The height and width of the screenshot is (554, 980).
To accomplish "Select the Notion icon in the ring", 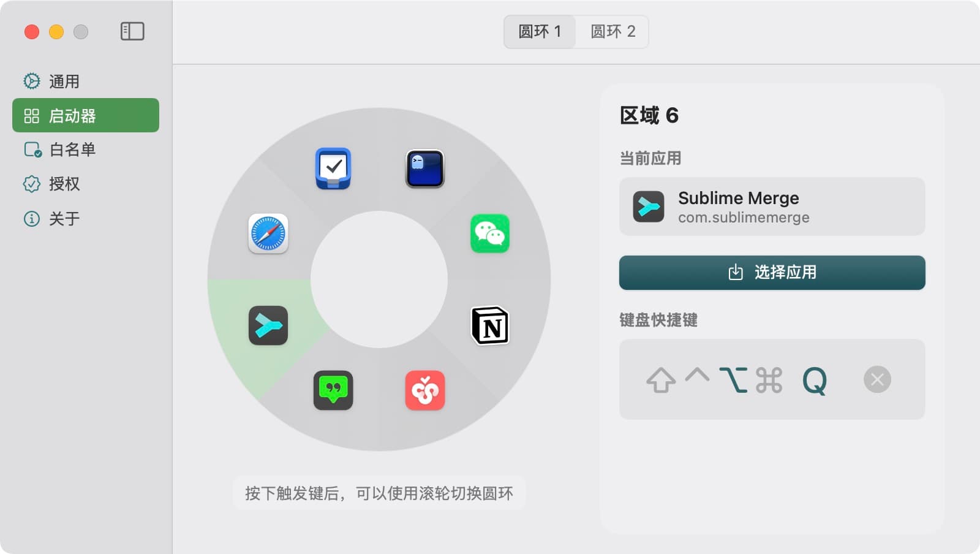I will [x=490, y=325].
